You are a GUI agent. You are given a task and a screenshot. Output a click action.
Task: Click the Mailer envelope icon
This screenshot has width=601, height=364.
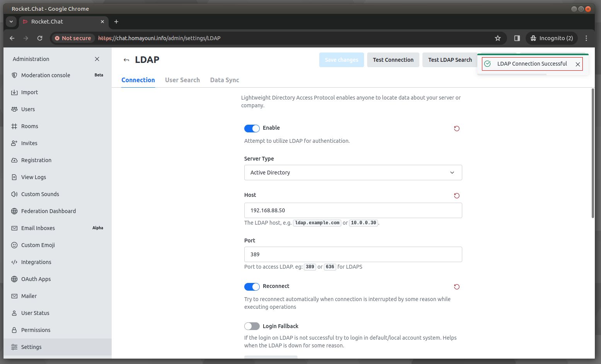tap(14, 296)
